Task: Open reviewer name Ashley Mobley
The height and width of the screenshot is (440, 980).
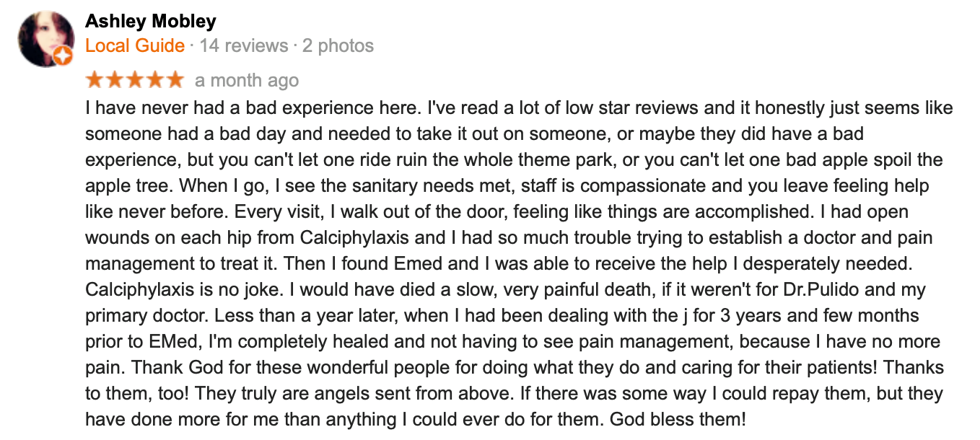Action: (150, 22)
